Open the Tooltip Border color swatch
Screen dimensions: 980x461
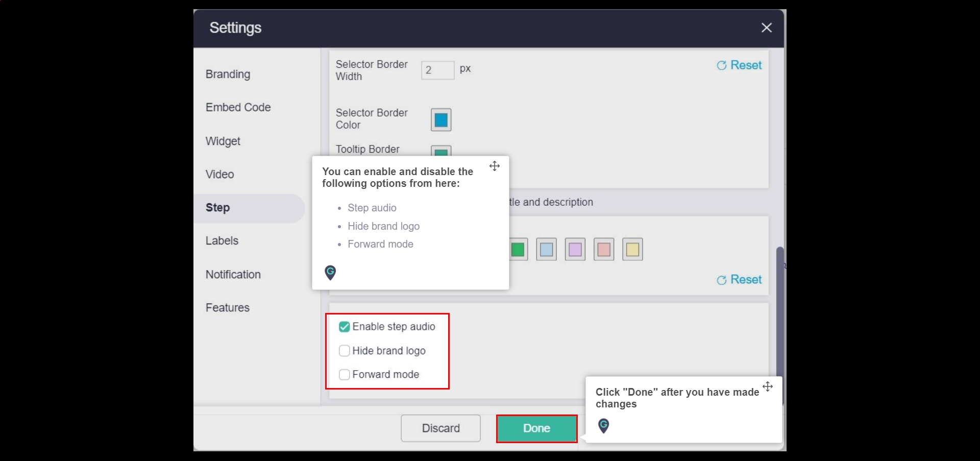click(441, 151)
